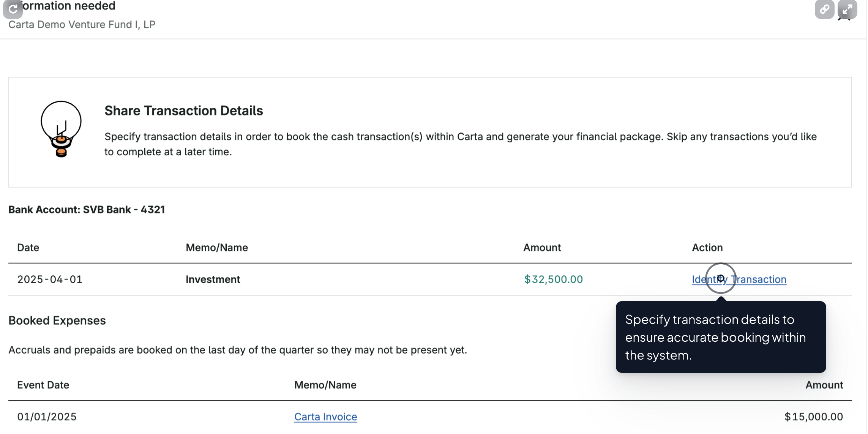Click the Action column header
Screen dimensions: 868x434
click(707, 247)
